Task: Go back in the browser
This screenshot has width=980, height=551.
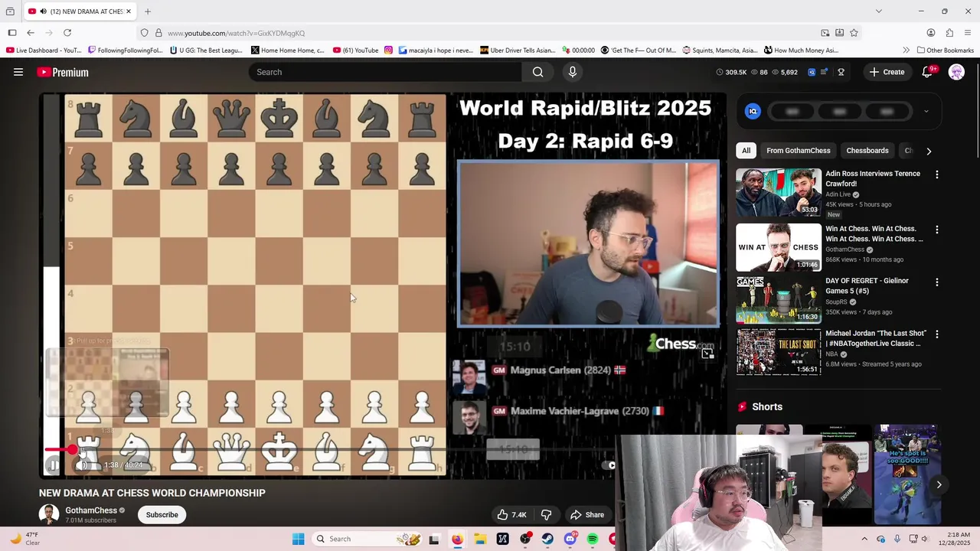Action: 31,33
